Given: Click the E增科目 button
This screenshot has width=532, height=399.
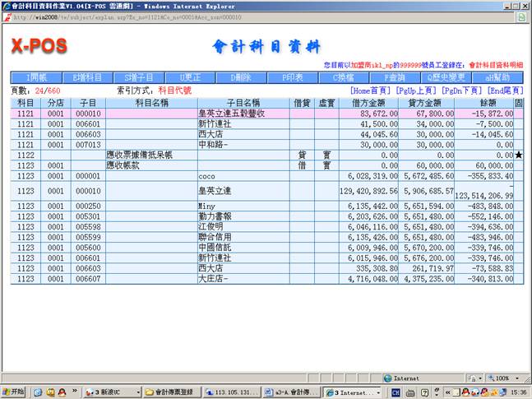Looking at the screenshot, I should click(x=86, y=77).
